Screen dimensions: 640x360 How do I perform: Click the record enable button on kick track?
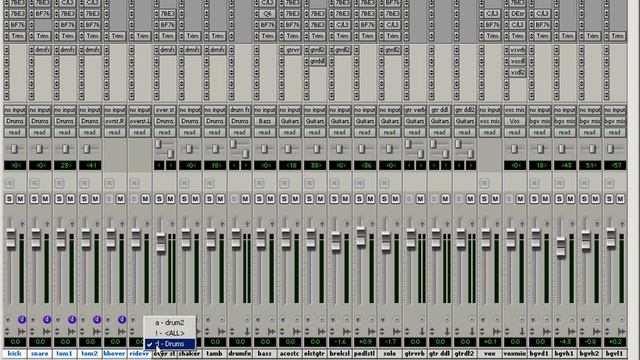point(9,183)
